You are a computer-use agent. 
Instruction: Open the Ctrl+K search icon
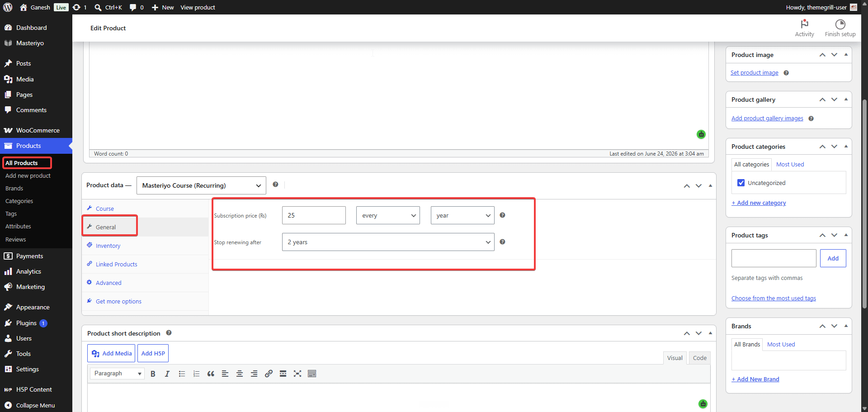point(98,7)
